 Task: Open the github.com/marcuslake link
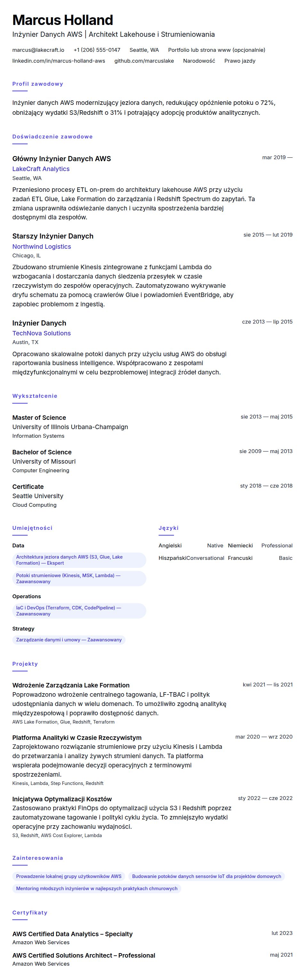pos(144,61)
